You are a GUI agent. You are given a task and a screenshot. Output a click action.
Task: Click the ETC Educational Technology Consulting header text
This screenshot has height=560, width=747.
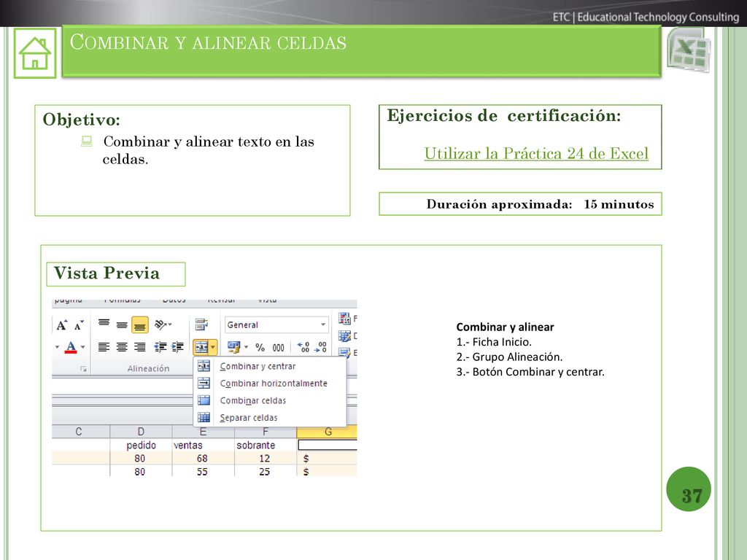(646, 17)
